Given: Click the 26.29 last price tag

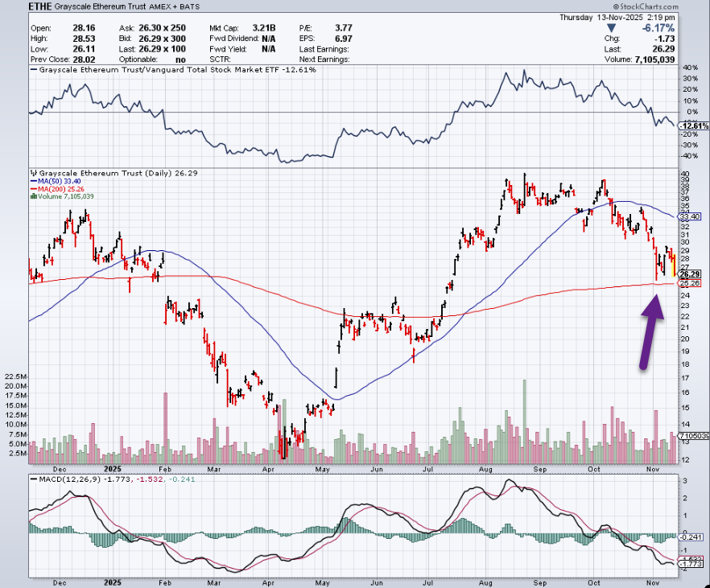Looking at the screenshot, I should tap(690, 273).
